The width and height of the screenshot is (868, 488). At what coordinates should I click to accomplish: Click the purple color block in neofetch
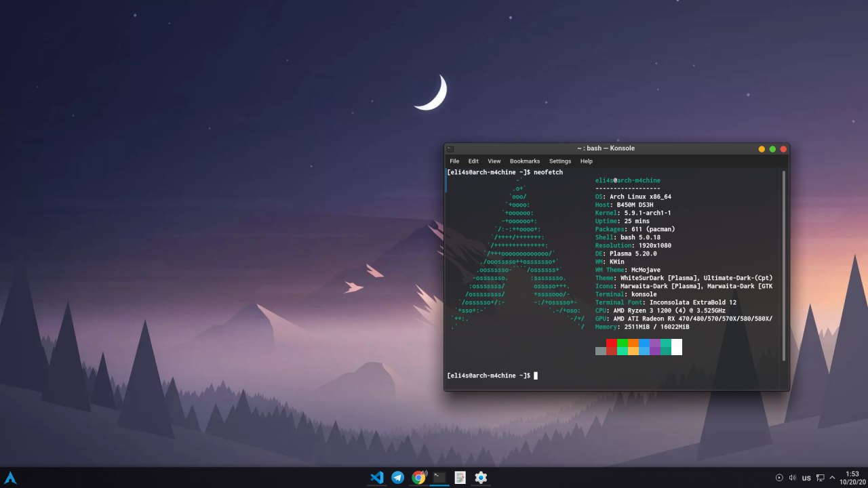[655, 347]
